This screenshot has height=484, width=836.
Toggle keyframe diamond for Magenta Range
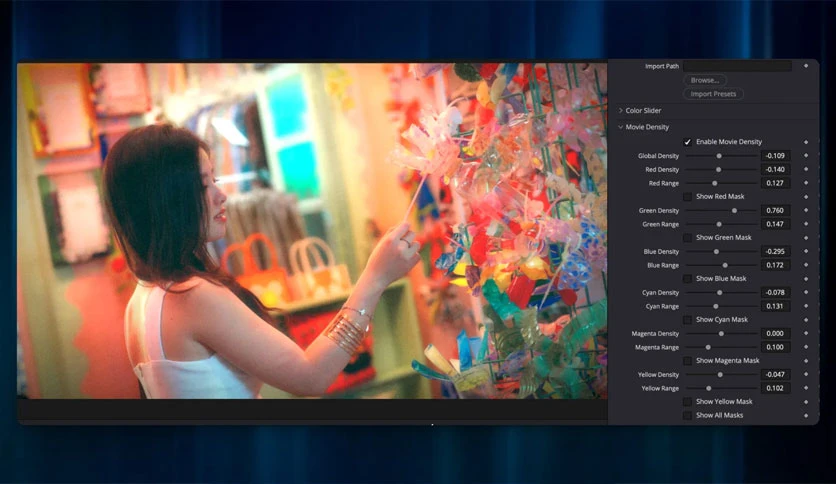tap(806, 347)
